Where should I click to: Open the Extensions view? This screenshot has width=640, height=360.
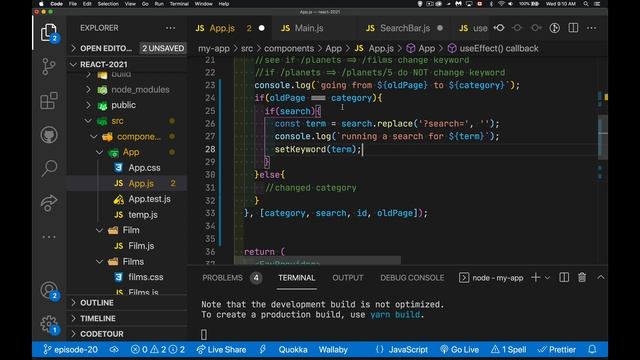(49, 100)
